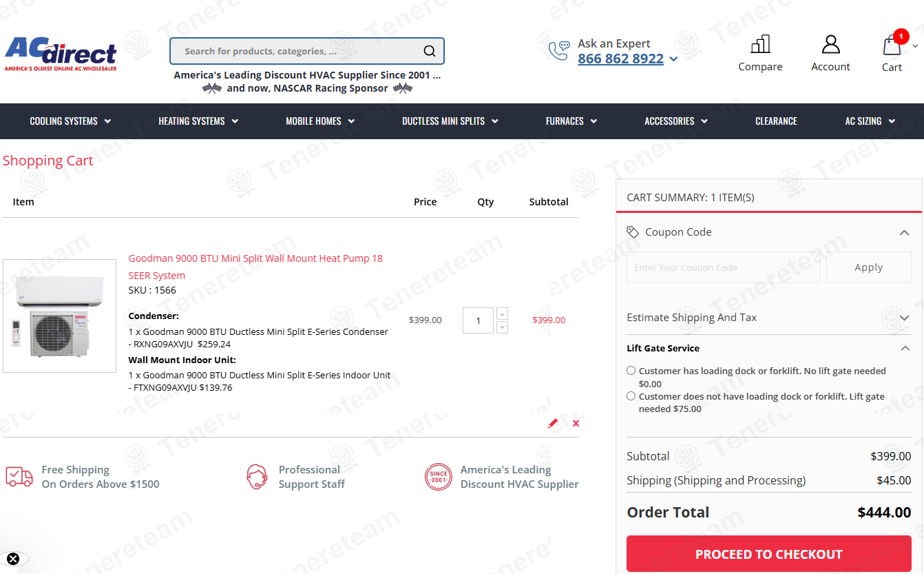Click the coupon code input field
This screenshot has height=574, width=924.
[x=722, y=267]
